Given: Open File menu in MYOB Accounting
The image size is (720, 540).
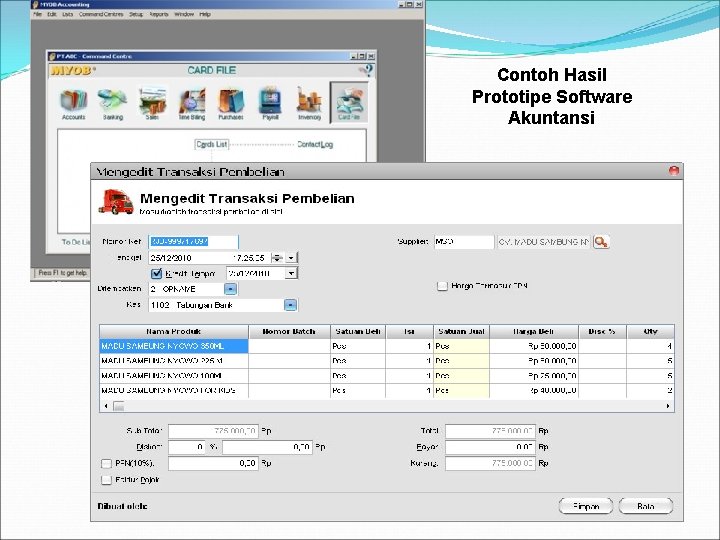Looking at the screenshot, I should 37,14.
